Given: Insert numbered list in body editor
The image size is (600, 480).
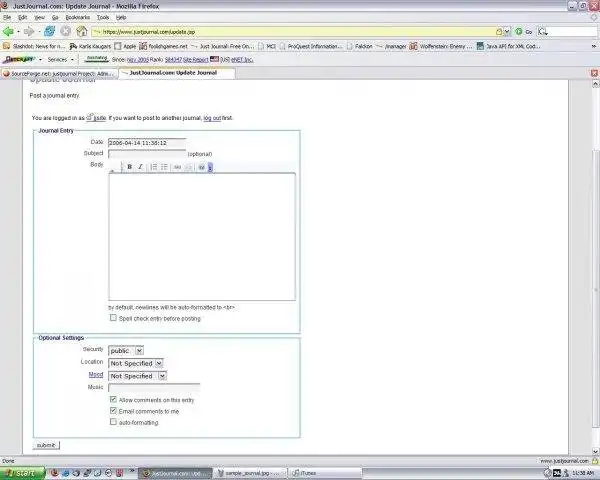Looking at the screenshot, I should (x=153, y=167).
